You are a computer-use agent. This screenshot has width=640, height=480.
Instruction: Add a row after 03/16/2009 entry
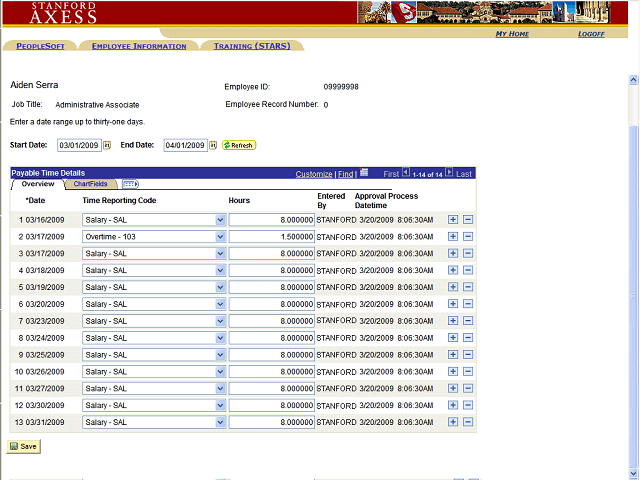[x=453, y=220]
